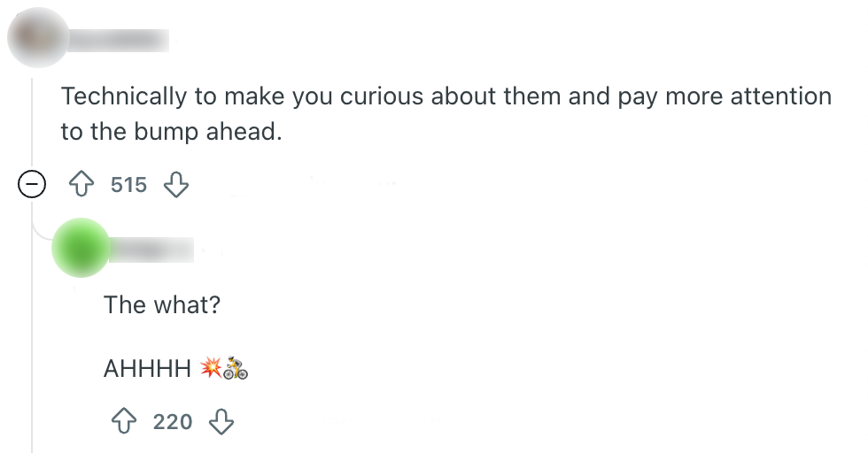
Task: Downvote the reply with 220 points
Action: [x=221, y=422]
